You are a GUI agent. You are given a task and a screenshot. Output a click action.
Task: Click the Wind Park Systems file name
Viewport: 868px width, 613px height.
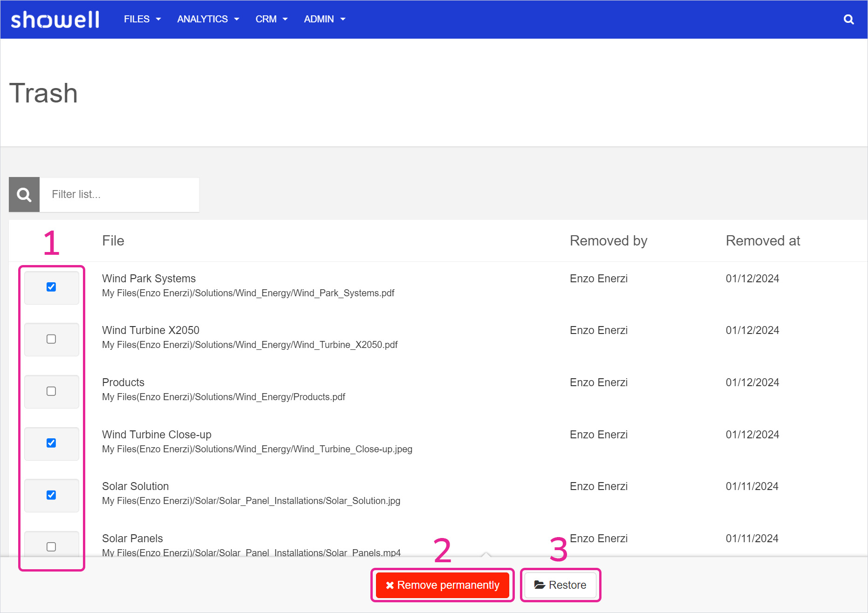tap(149, 279)
